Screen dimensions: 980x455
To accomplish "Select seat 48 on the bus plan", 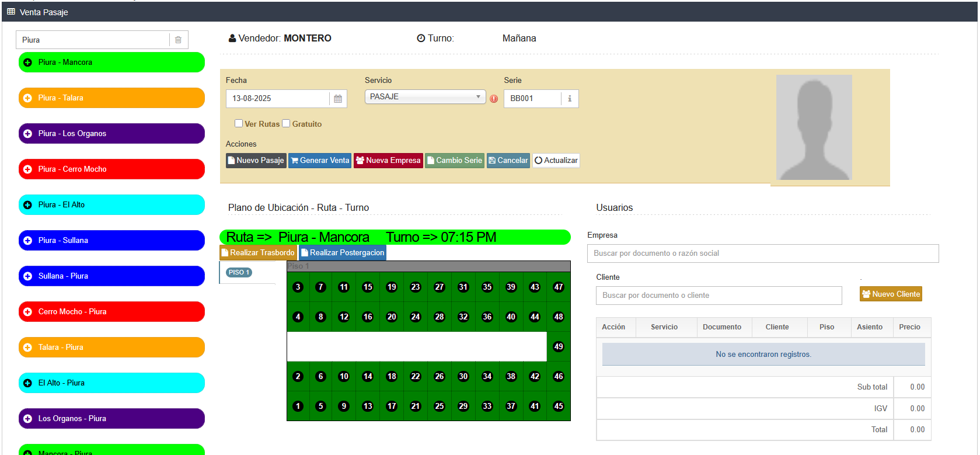I will click(x=559, y=317).
